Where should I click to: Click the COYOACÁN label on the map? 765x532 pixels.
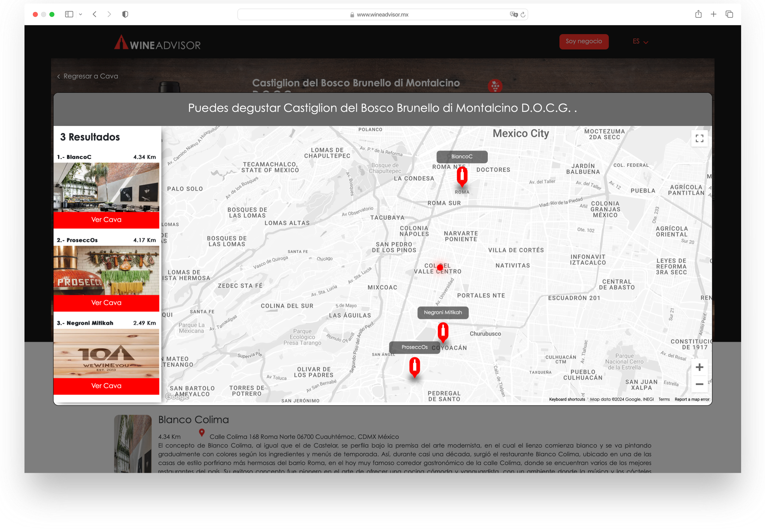coord(449,348)
